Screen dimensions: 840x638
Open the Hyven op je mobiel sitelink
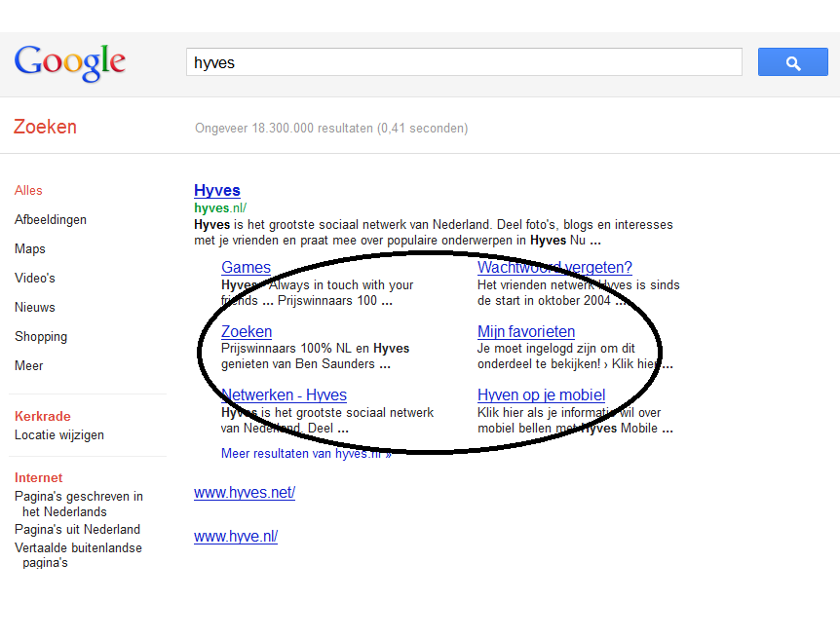click(x=542, y=394)
